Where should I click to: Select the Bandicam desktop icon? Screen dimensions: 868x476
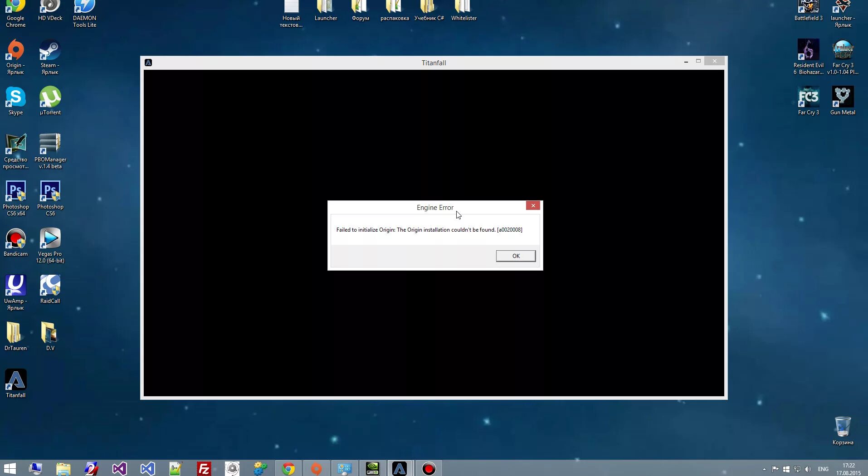point(15,242)
